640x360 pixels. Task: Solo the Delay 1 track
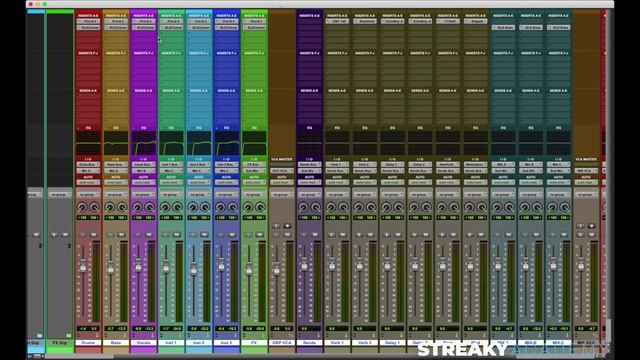[387, 235]
